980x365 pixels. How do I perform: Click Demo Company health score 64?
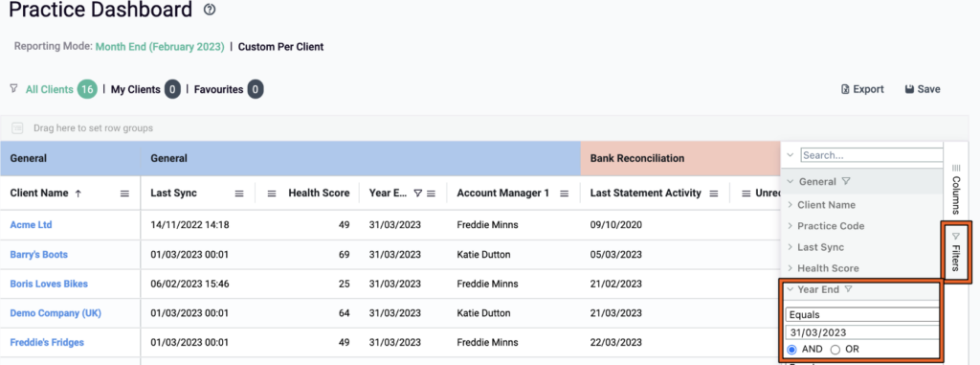click(x=344, y=313)
